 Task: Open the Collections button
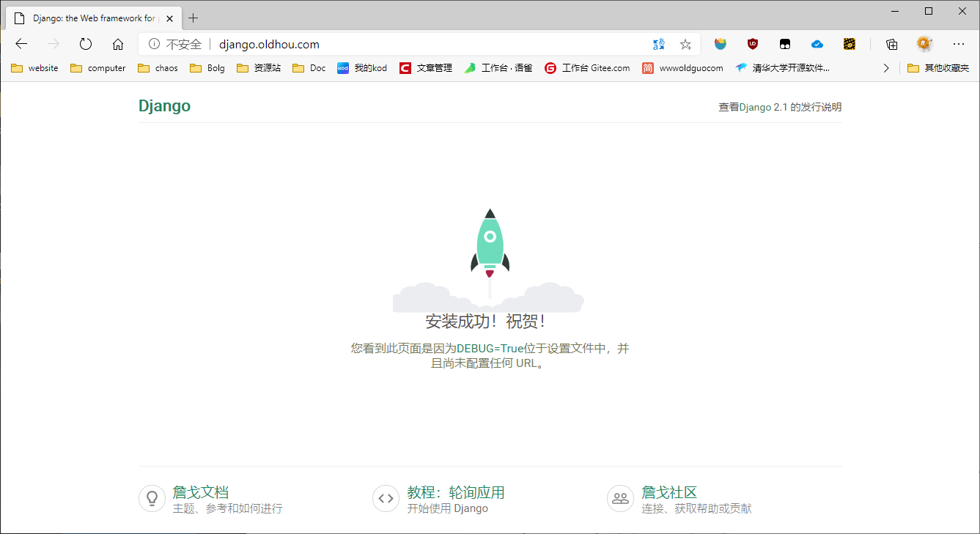pos(891,44)
